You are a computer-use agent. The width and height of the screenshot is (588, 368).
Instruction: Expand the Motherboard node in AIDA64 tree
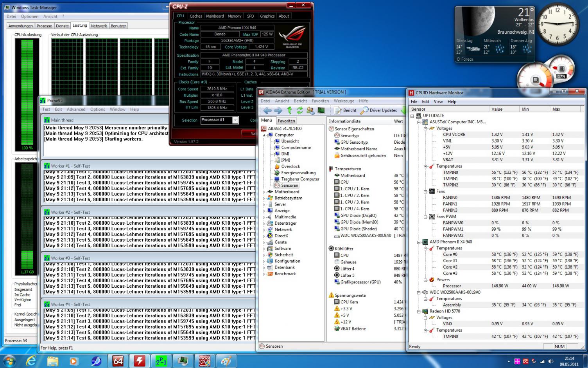264,192
